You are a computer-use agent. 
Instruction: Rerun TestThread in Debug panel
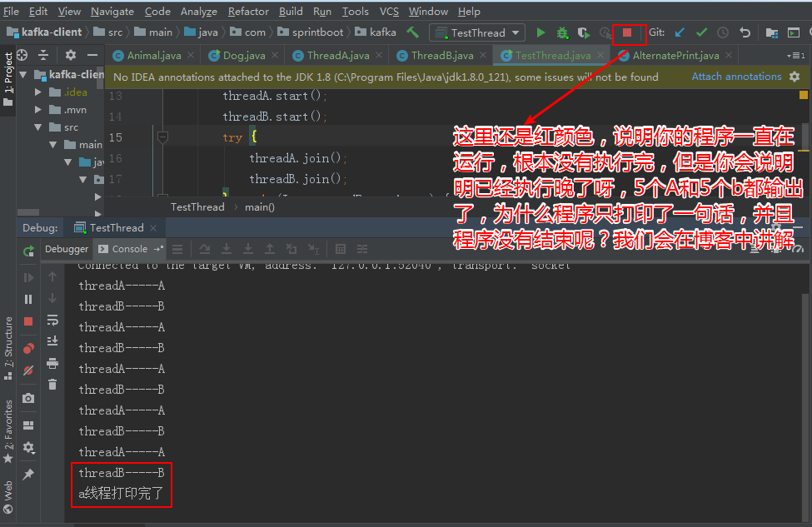pyautogui.click(x=28, y=251)
